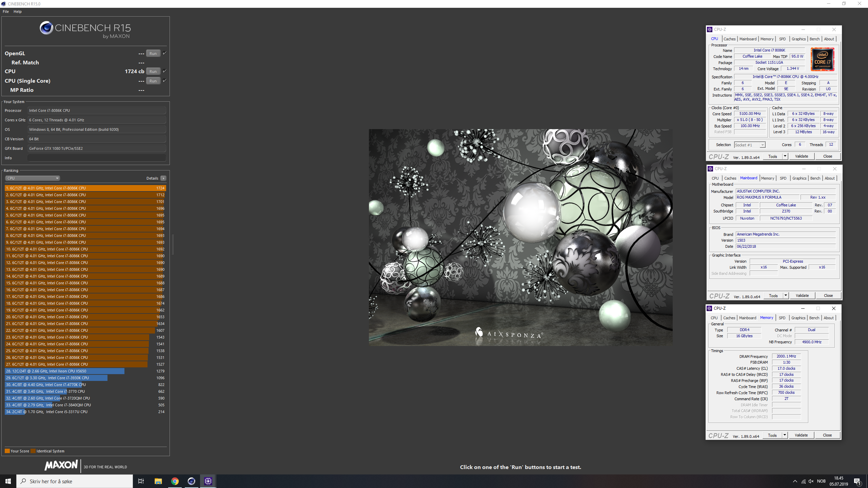Click the volume tray icon

click(x=811, y=481)
